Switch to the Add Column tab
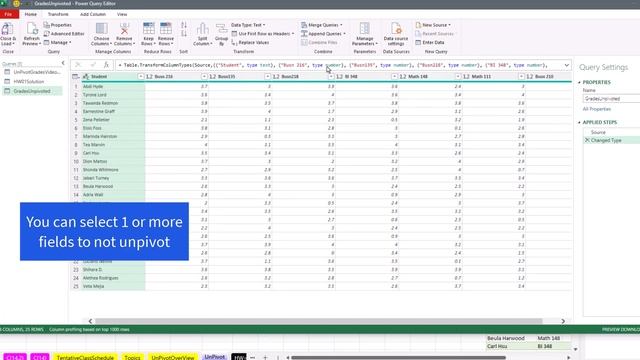640x360 pixels. click(93, 14)
